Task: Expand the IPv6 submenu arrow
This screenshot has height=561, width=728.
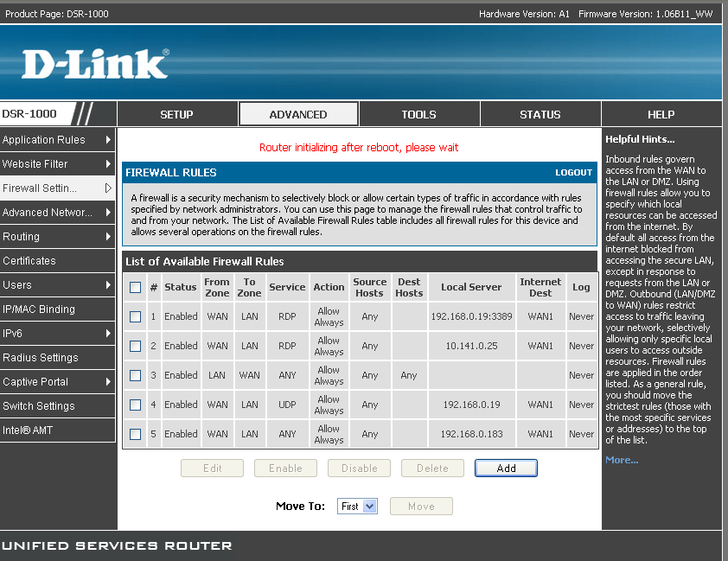Action: pyautogui.click(x=108, y=333)
